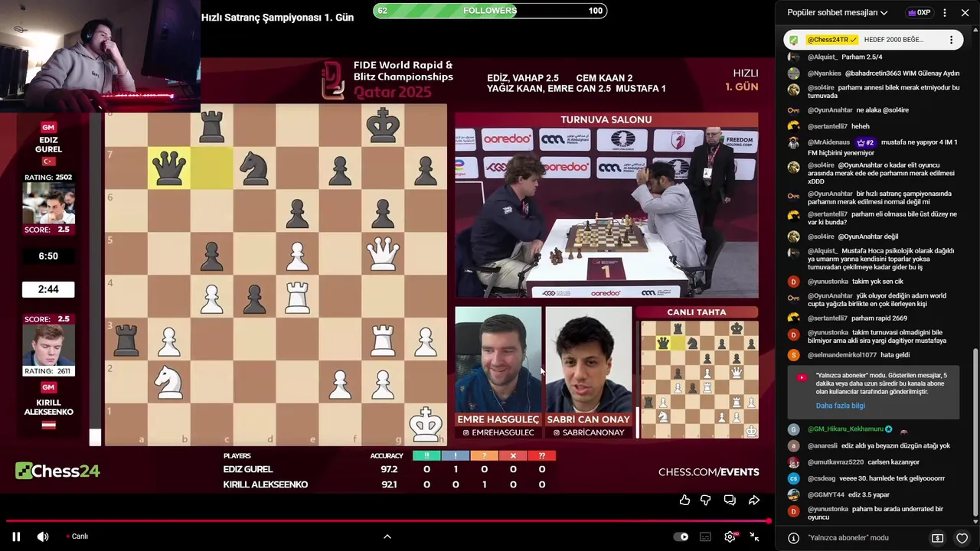Open chat panel three-dot menu
This screenshot has width=980, height=551.
[x=945, y=13]
